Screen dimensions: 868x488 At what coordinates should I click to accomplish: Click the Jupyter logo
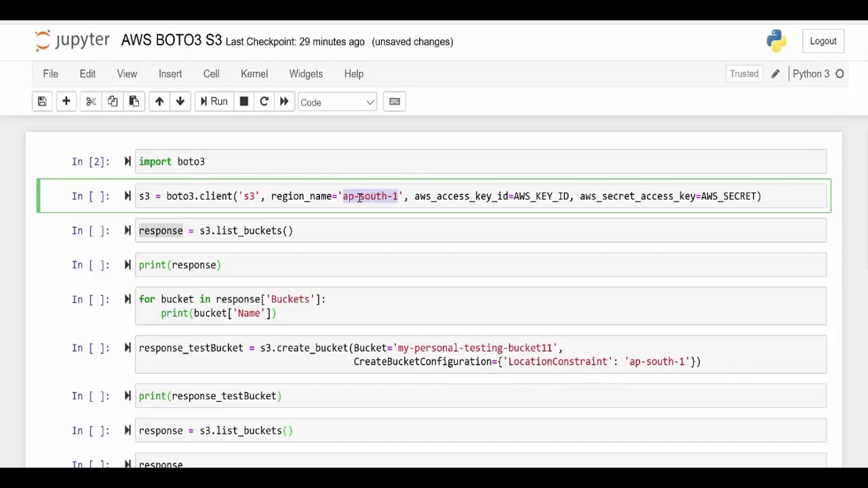tap(72, 41)
